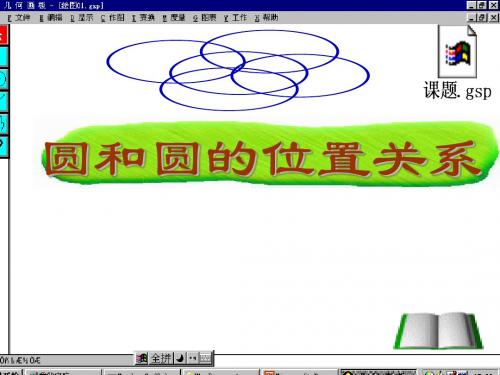The height and width of the screenshot is (375, 500).
Task: Toggle half/full width moon icon
Action: point(180,359)
